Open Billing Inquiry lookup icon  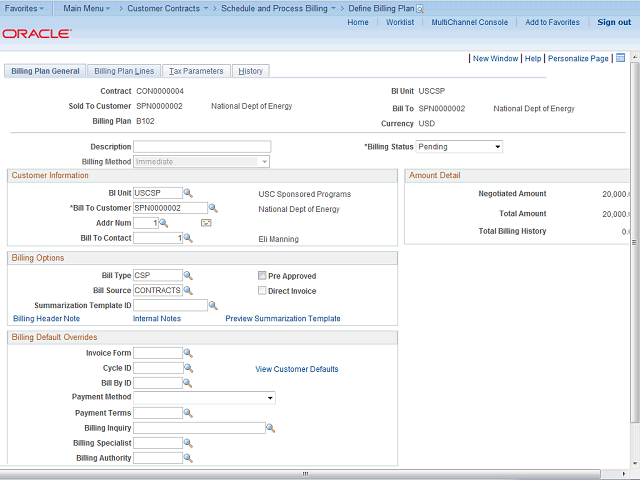tap(270, 428)
